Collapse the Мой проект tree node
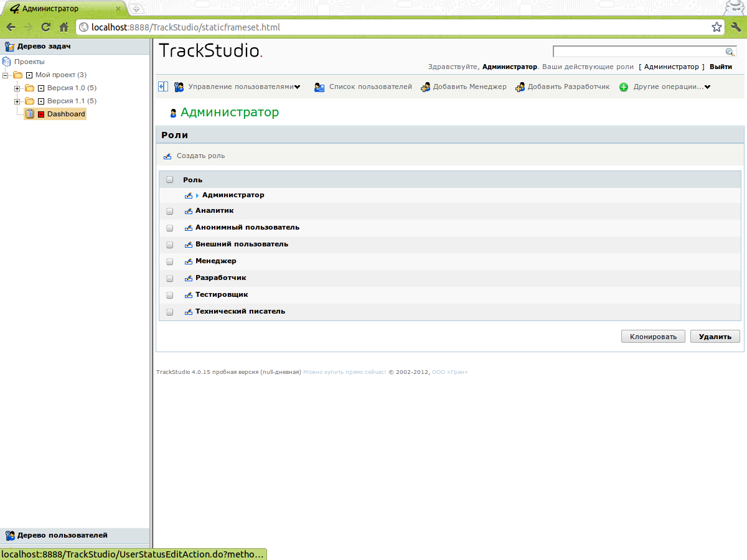Image resolution: width=747 pixels, height=560 pixels. pyautogui.click(x=6, y=75)
